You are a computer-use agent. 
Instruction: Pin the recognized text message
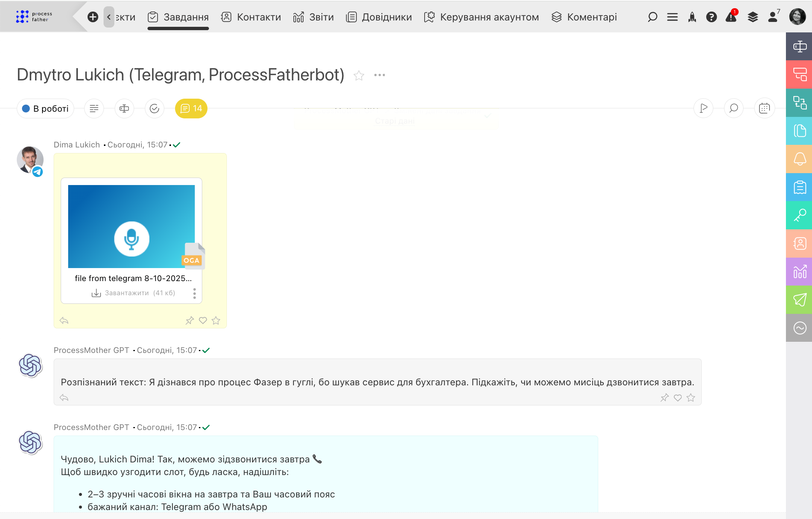[x=664, y=398]
